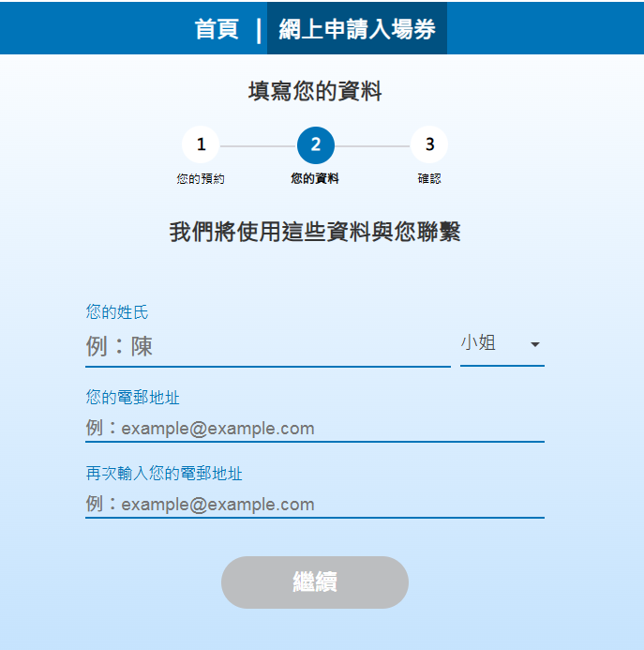Select the 網上申請入場券 tab
The image size is (644, 650).
[x=357, y=29]
